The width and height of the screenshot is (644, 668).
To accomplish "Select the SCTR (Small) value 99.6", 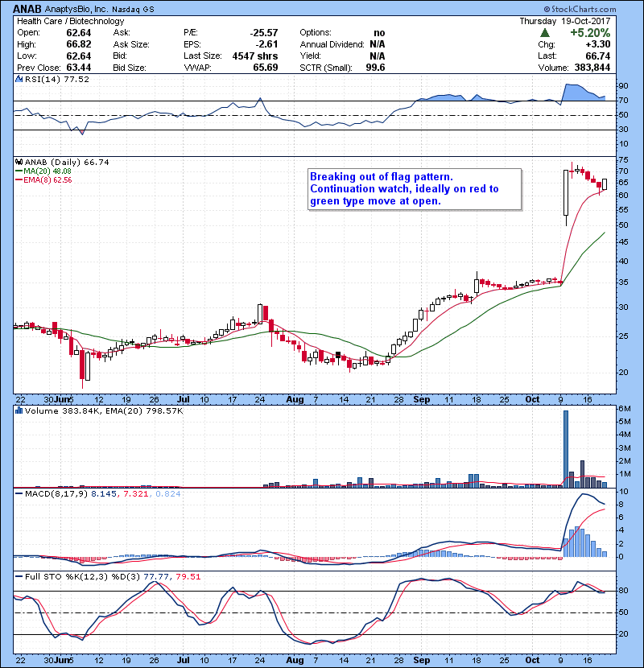I will coord(375,68).
